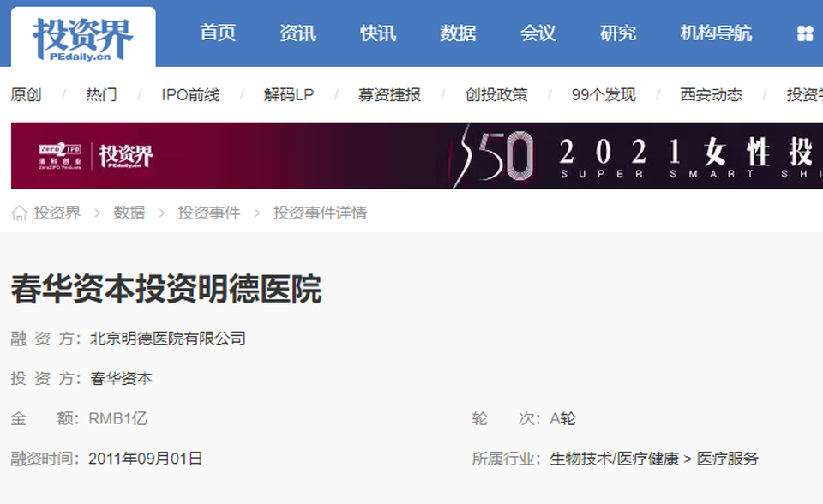This screenshot has width=823, height=504.
Task: Open the grid apps icon in top bar
Action: pyautogui.click(x=805, y=33)
